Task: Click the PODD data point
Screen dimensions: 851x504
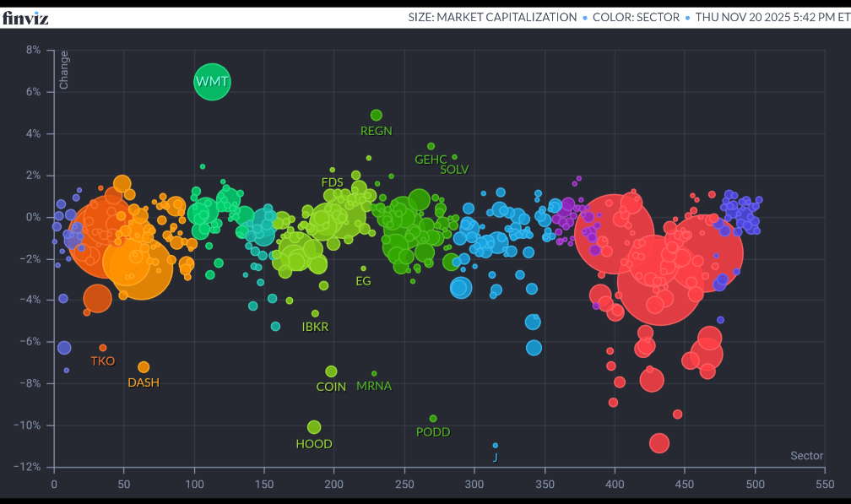Action: pos(433,418)
